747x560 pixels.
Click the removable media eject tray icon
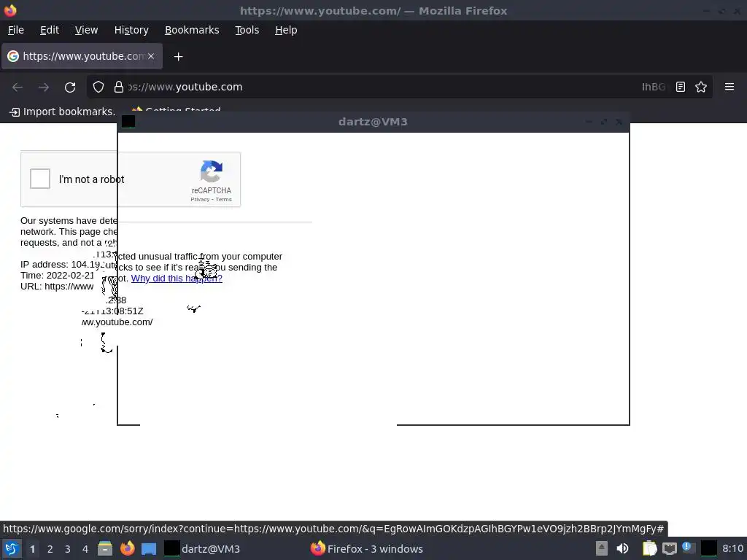point(602,548)
